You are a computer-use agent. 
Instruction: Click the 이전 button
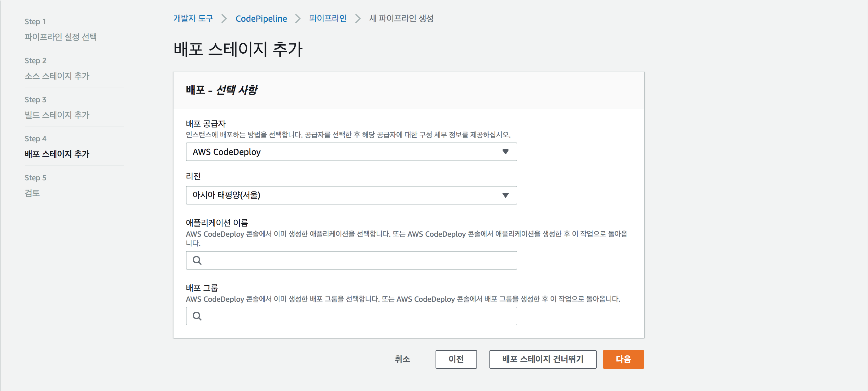tap(456, 359)
